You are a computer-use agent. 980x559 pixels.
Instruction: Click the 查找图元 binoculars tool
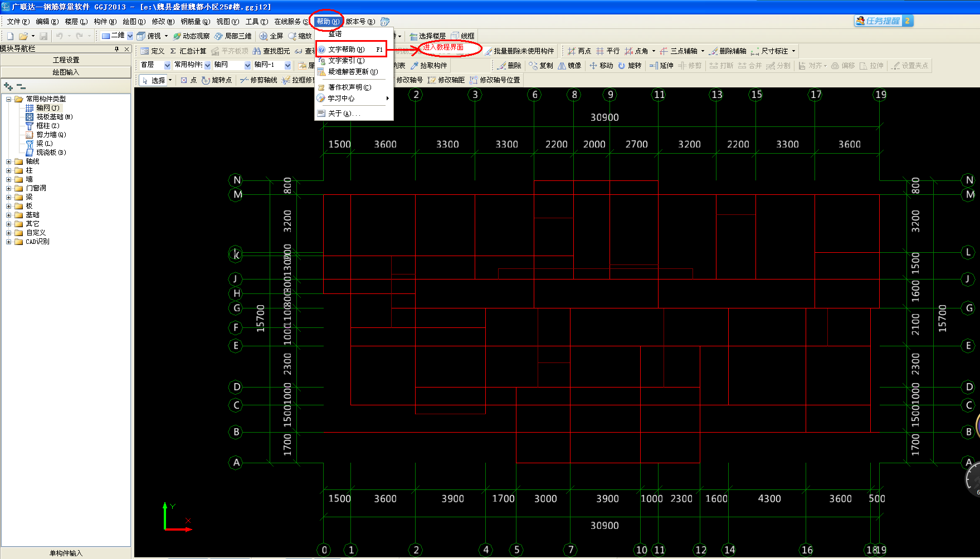tap(271, 51)
